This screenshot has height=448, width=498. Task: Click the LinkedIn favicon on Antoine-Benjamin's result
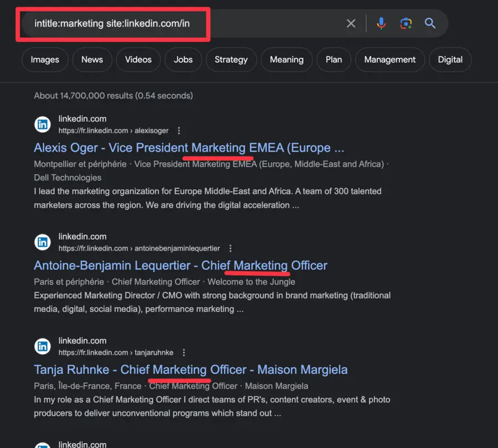coord(43,242)
